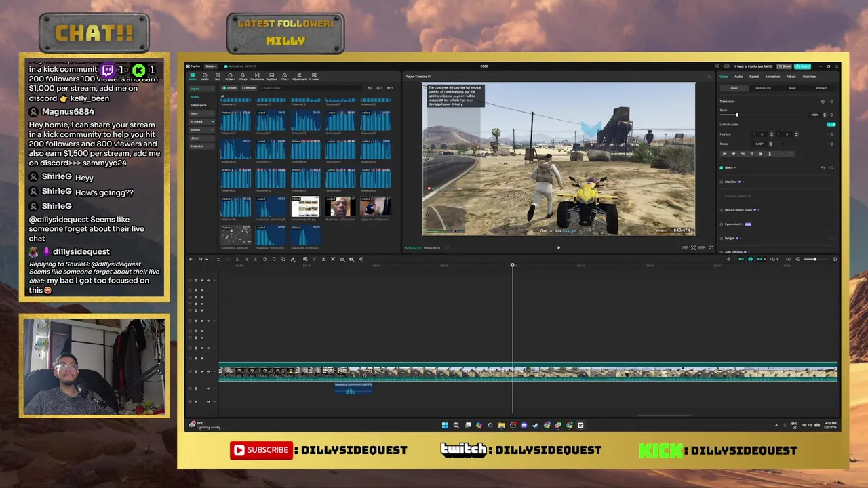Expand the Spaces sidebar section
This screenshot has width=868, height=488.
pyautogui.click(x=201, y=129)
